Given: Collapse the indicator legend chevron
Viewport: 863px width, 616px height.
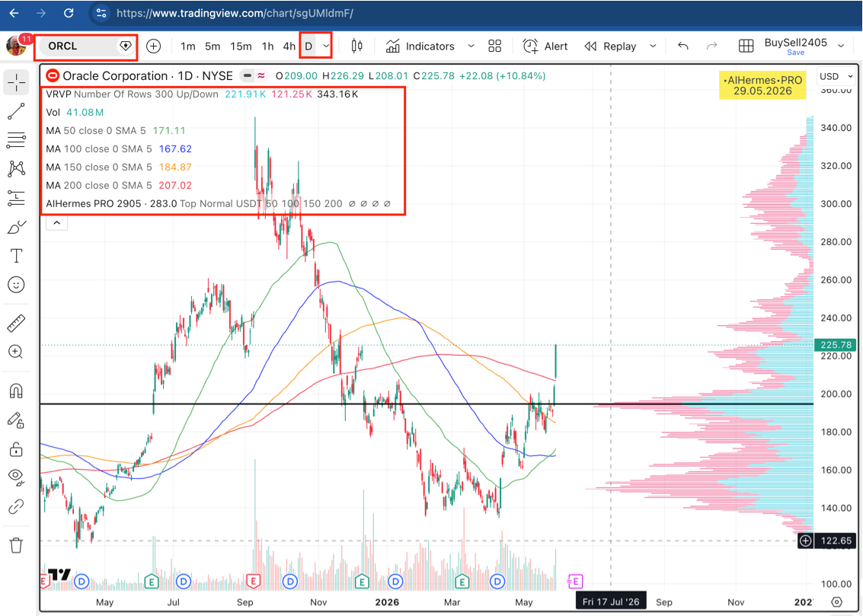Looking at the screenshot, I should click(x=56, y=223).
